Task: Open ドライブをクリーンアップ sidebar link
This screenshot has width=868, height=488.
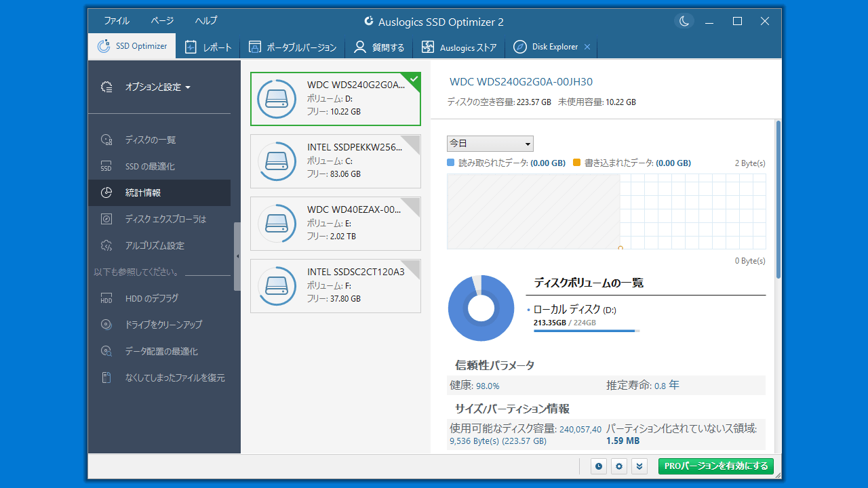Action: tap(163, 325)
